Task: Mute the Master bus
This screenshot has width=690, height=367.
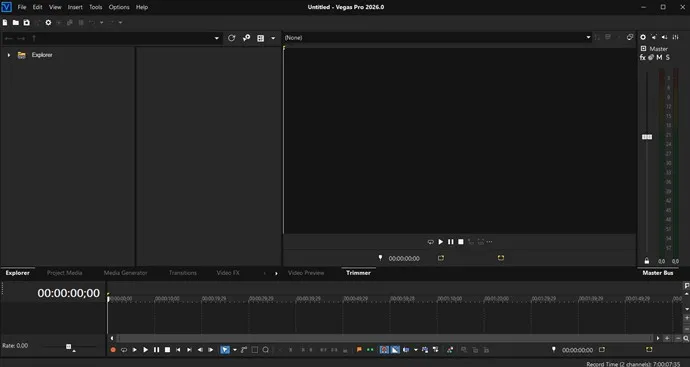Action: pos(659,57)
